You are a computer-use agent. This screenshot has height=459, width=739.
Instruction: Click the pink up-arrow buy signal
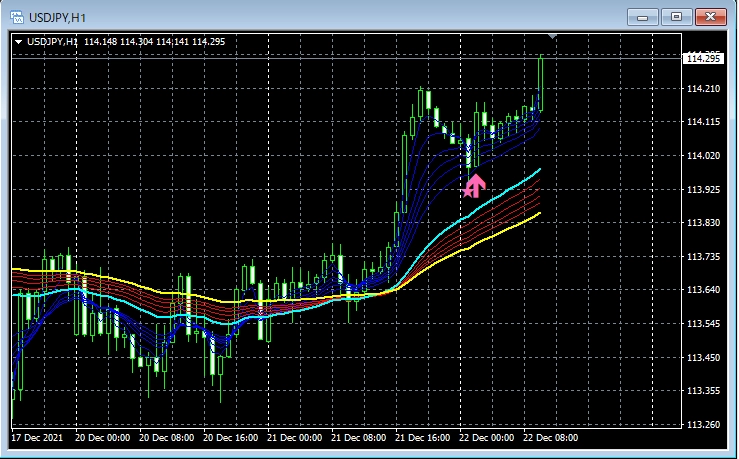tap(475, 185)
